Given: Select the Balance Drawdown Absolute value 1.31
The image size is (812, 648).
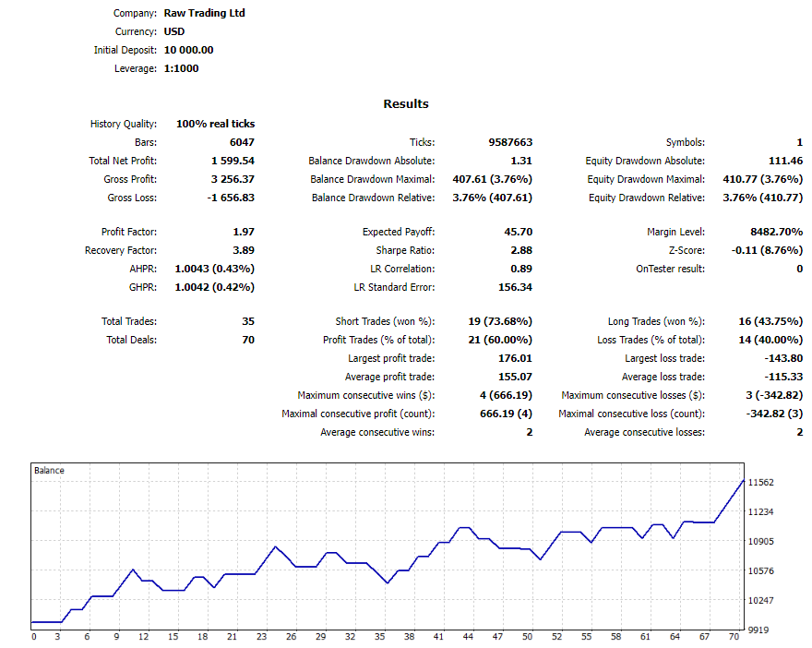Looking at the screenshot, I should [521, 162].
